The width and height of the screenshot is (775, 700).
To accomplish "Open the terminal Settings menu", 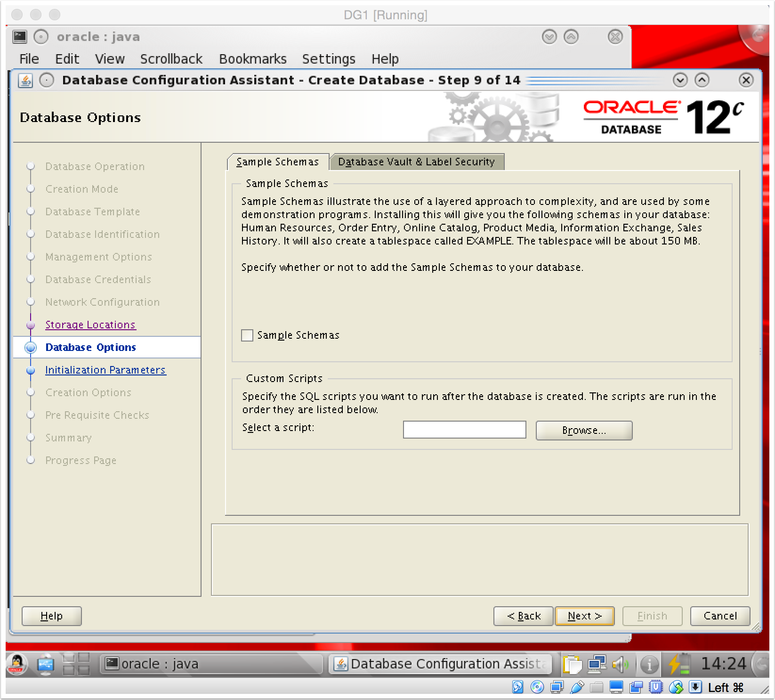I will pyautogui.click(x=329, y=59).
